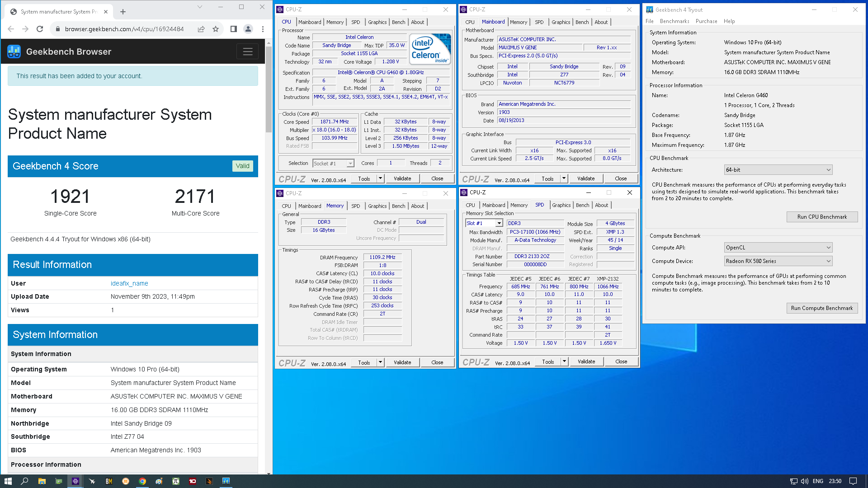The height and width of the screenshot is (488, 868).
Task: Open the Geekbench 4 Help menu
Action: coord(729,21)
